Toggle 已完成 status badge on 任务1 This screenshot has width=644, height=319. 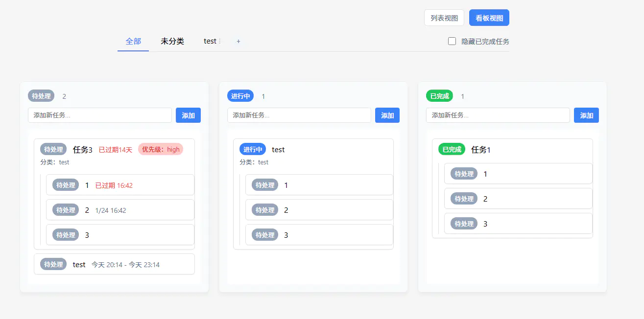pyautogui.click(x=452, y=149)
